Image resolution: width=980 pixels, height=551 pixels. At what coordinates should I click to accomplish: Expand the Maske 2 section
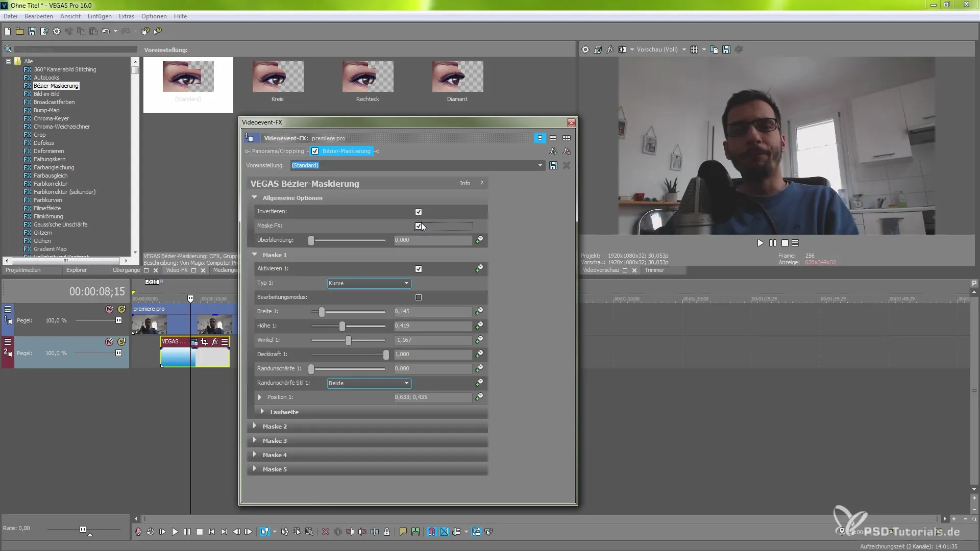[254, 426]
